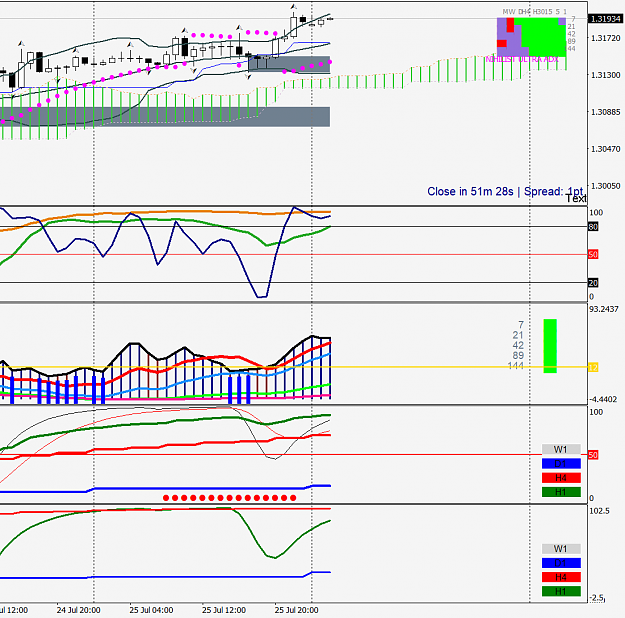
Task: Select the 'Text' label object
Action: [x=576, y=199]
